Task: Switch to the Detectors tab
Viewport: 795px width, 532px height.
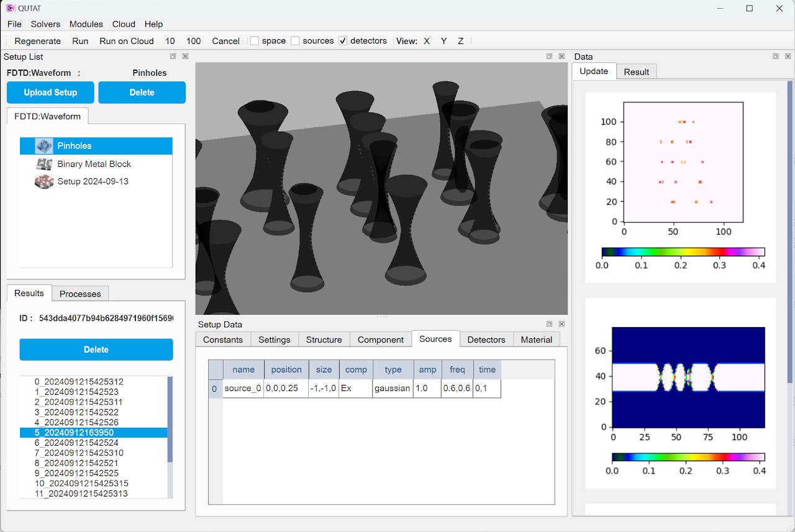Action: coord(486,340)
